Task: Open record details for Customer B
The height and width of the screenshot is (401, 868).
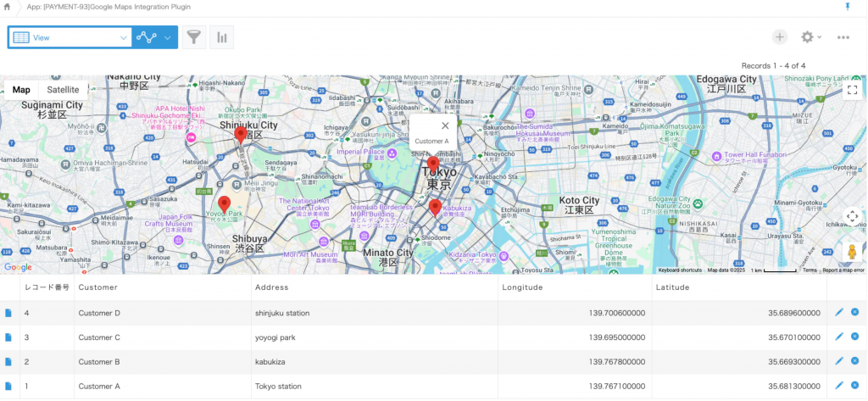Action: [x=8, y=362]
